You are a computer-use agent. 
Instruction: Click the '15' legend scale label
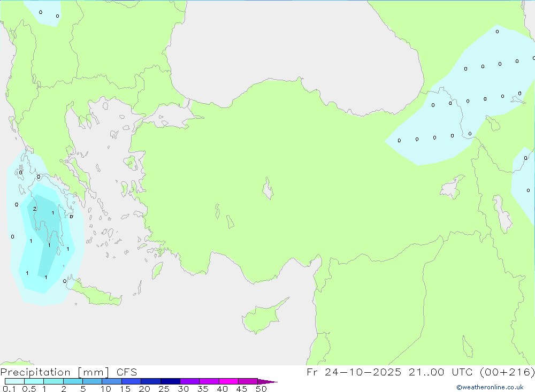tap(125, 389)
